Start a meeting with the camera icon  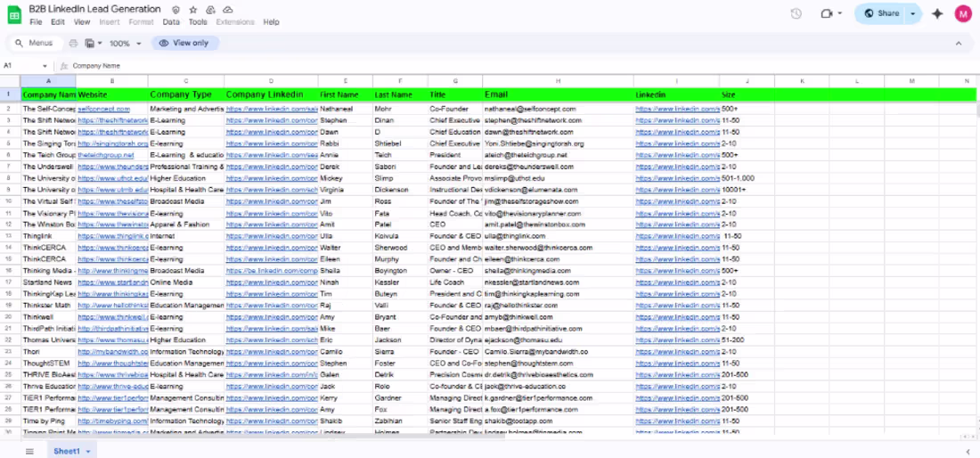click(828, 13)
